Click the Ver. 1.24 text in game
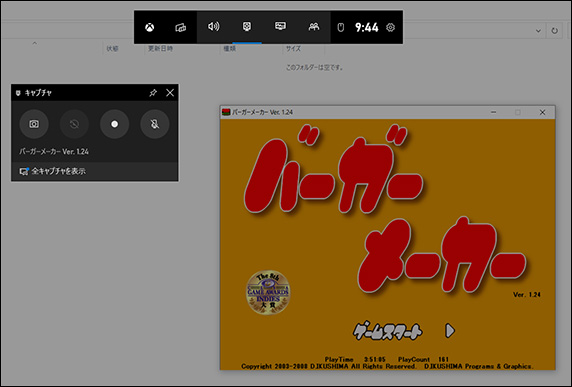The image size is (572, 387). pos(527,295)
